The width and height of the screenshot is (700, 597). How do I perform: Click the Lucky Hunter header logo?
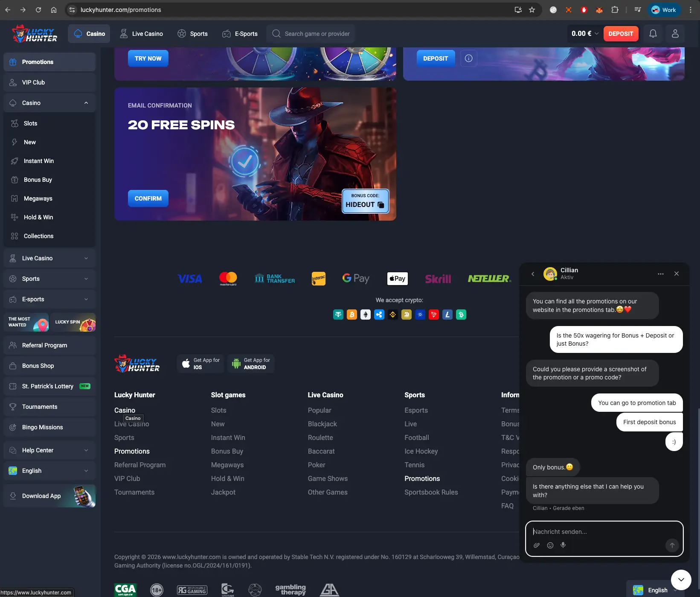tap(35, 34)
